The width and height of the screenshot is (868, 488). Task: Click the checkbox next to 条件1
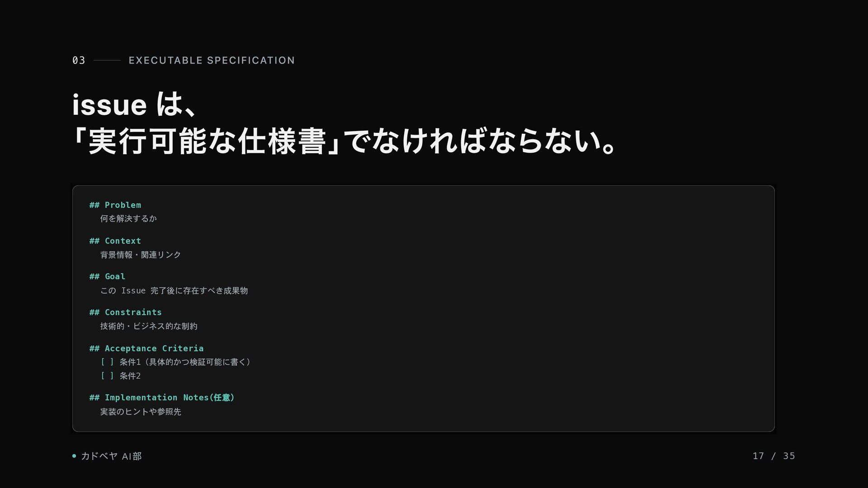click(107, 362)
